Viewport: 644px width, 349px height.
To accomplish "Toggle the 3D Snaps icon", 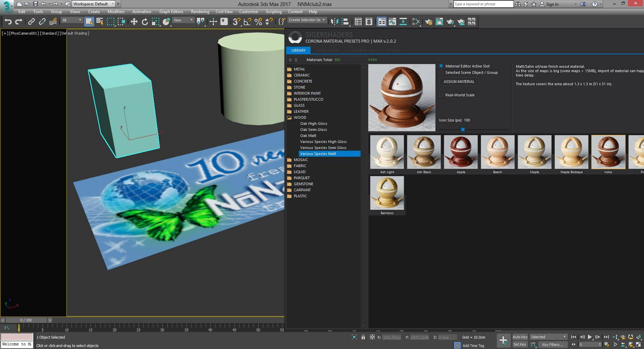I will 236,22.
